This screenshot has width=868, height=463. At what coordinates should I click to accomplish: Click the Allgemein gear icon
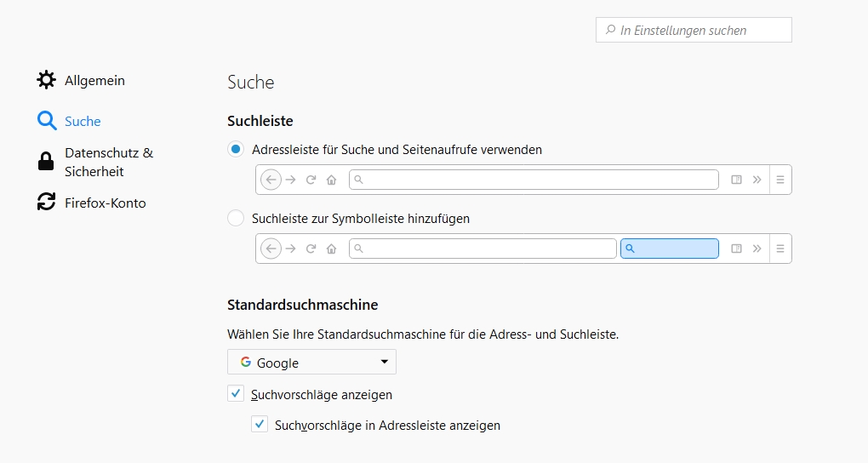point(46,80)
